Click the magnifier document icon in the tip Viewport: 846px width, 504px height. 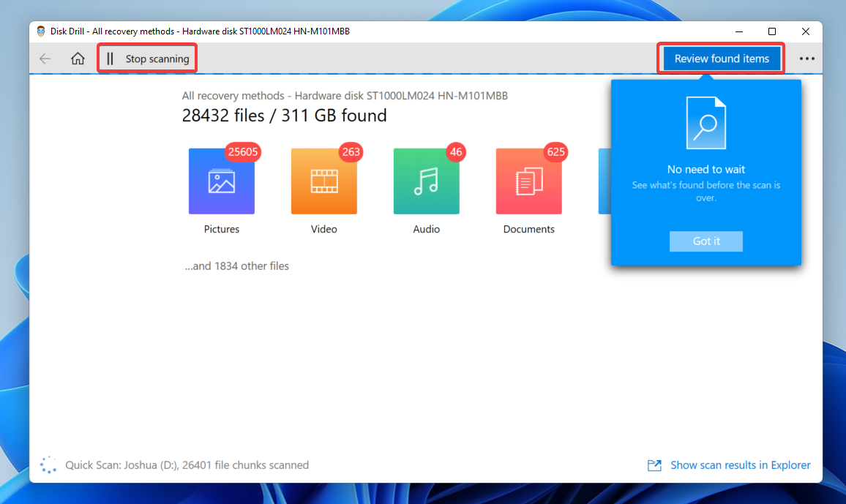click(x=706, y=123)
